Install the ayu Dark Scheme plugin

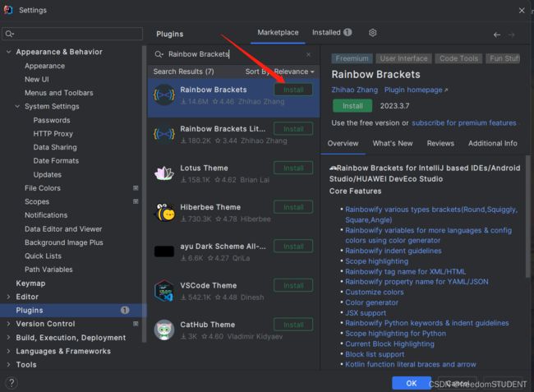coord(293,247)
